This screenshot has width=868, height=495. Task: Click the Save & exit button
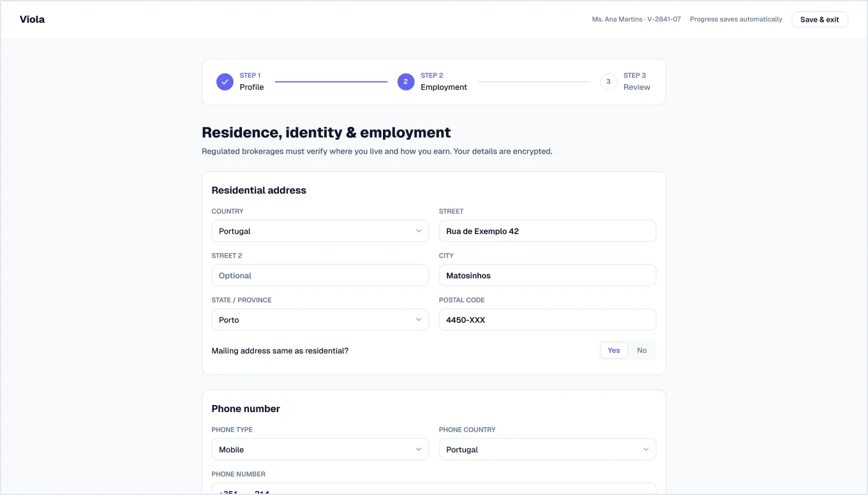pyautogui.click(x=819, y=20)
